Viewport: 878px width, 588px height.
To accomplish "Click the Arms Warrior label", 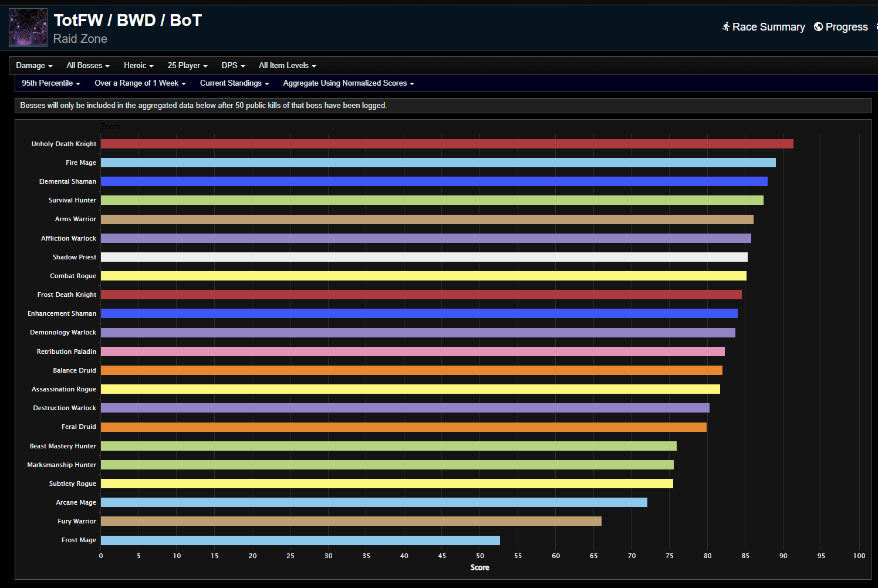I will pyautogui.click(x=76, y=219).
